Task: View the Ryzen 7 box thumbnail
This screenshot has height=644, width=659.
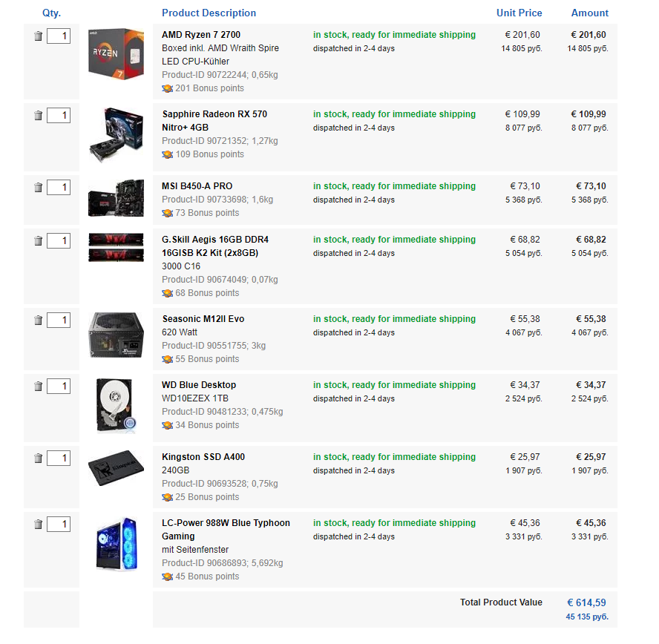Action: click(116, 54)
